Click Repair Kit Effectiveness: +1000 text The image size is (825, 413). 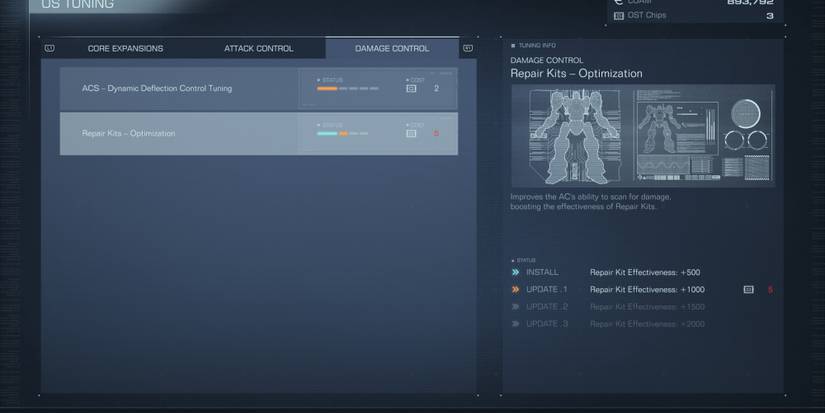tap(647, 289)
